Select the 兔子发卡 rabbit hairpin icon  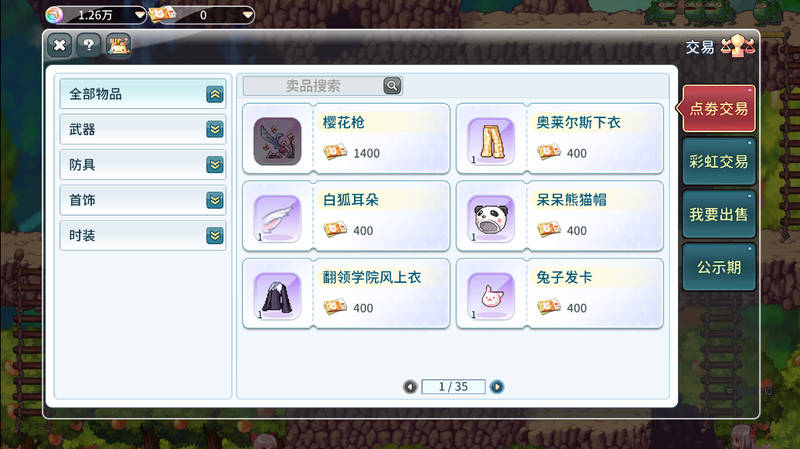491,296
